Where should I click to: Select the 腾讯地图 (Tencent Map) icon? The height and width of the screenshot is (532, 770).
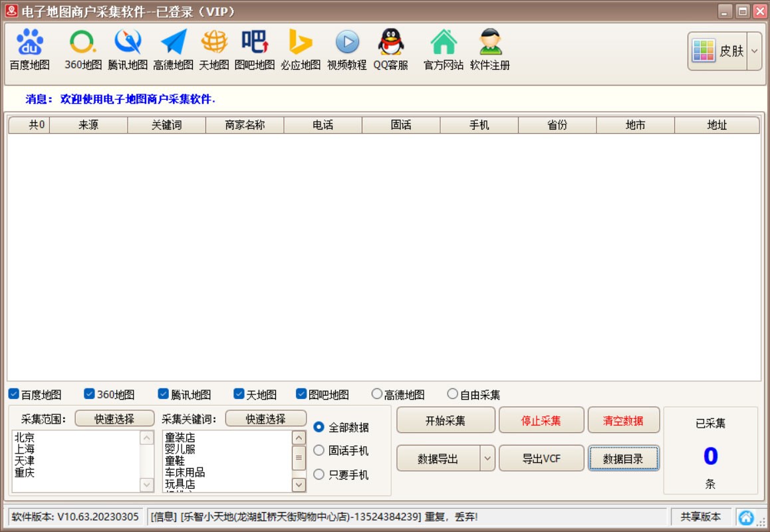(128, 43)
